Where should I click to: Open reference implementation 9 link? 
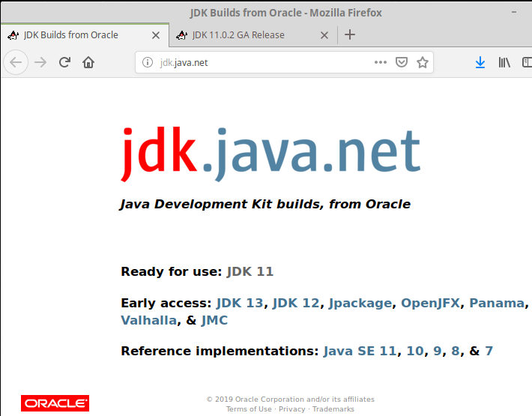pyautogui.click(x=438, y=351)
